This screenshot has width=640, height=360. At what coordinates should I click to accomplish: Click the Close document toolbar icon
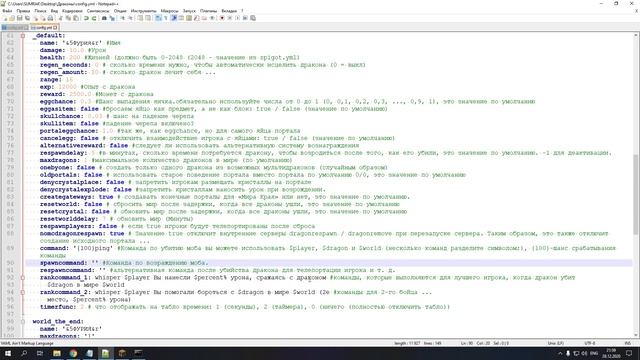[36, 18]
